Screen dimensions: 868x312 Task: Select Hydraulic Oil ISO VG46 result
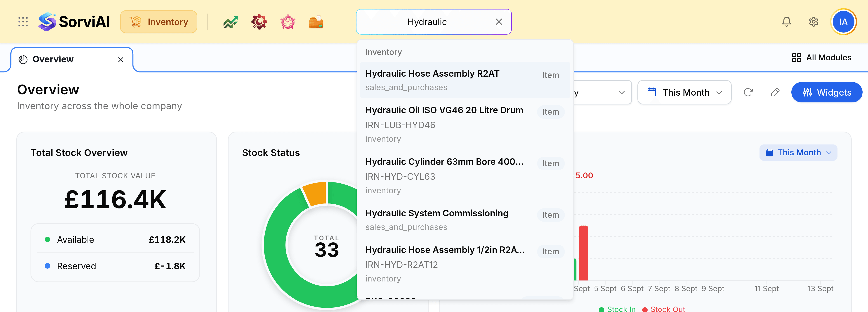point(465,124)
